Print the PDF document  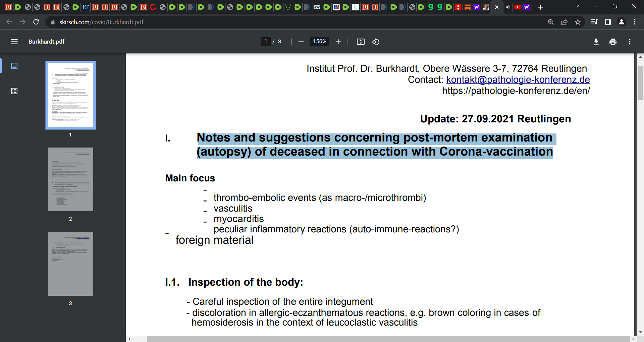[x=613, y=42]
